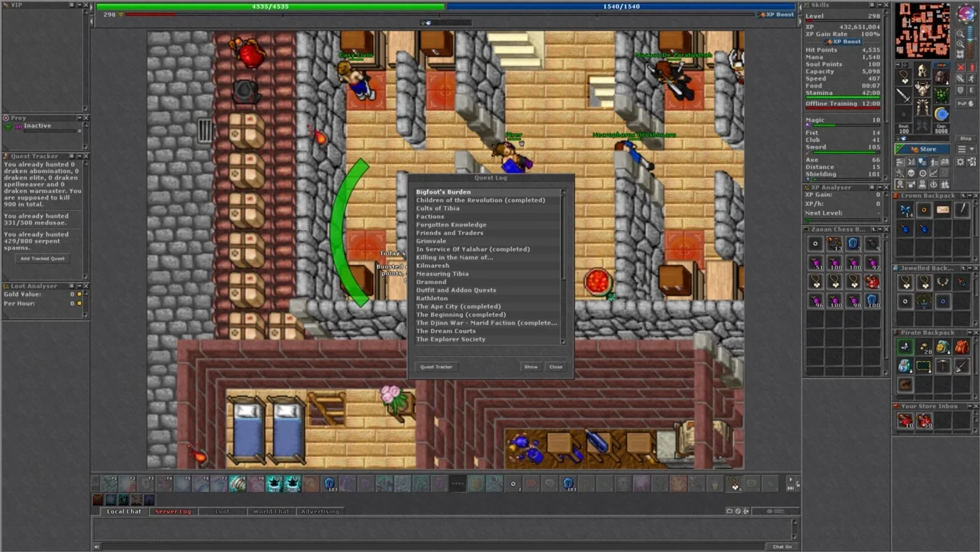
Task: Toggle chase opponent running-man mode
Action: [972, 78]
